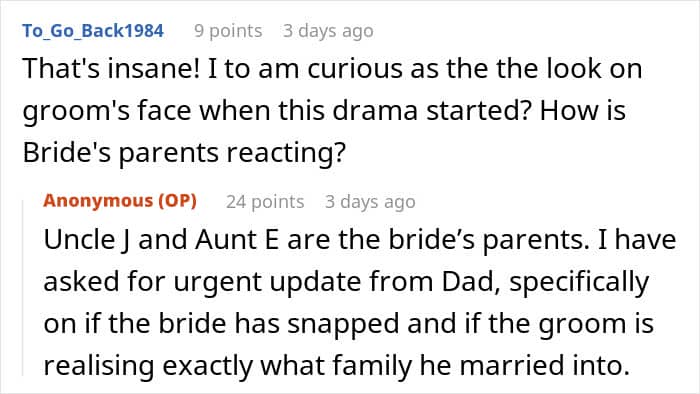This screenshot has height=394, width=700.
Task: Open To_Go_Back1984's user profile
Action: tap(93, 31)
